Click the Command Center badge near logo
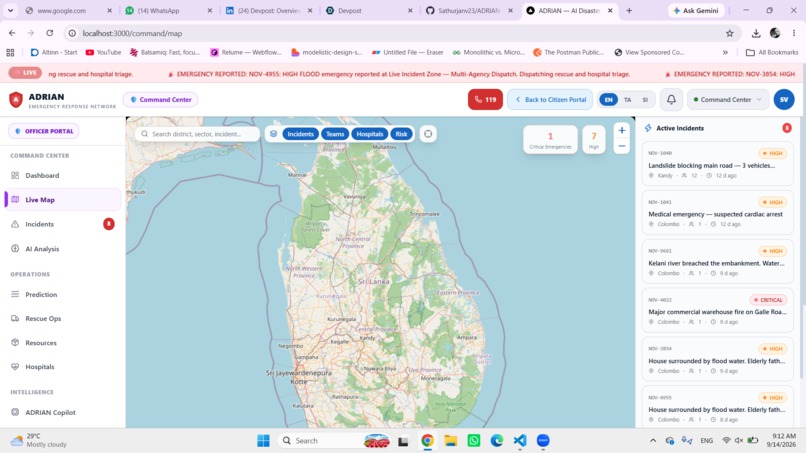Image resolution: width=806 pixels, height=453 pixels. pos(160,99)
